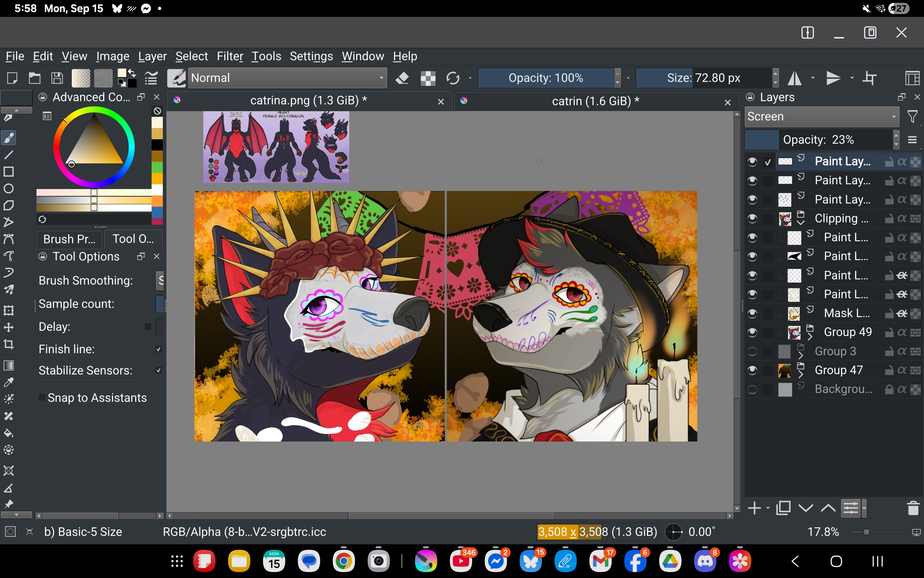Viewport: 924px width, 578px height.
Task: Open the Filter menu
Action: coord(230,56)
